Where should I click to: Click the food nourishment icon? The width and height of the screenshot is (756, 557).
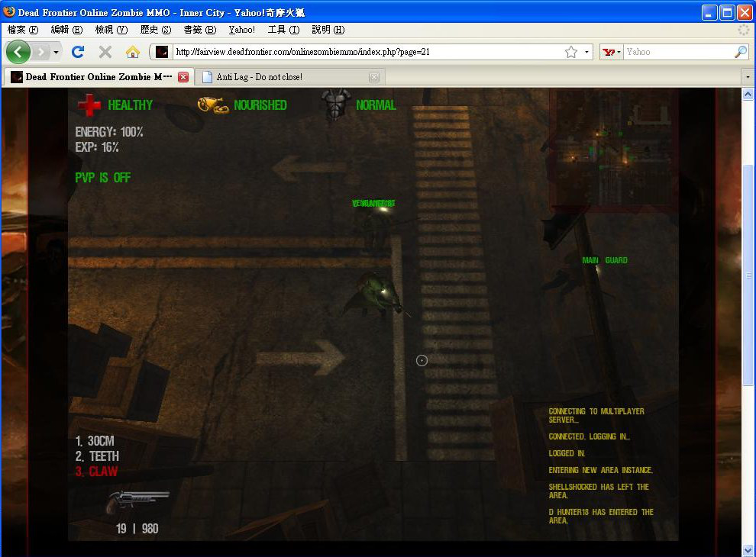pos(212,105)
